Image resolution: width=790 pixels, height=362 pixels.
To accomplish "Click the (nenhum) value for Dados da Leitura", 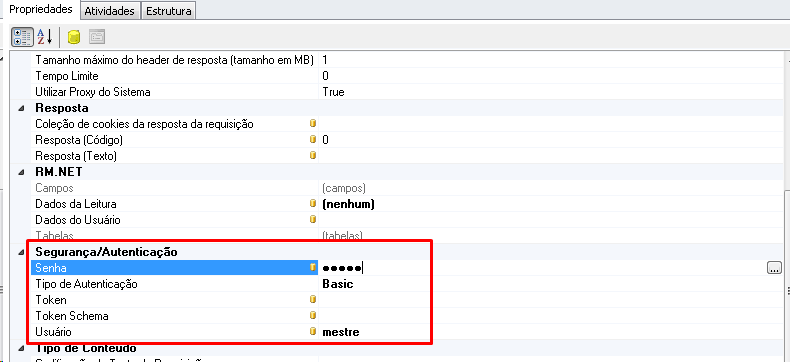I will click(x=348, y=204).
